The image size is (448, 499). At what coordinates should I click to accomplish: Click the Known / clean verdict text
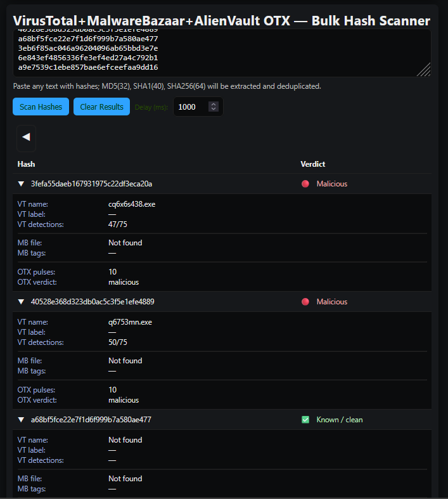pos(340,420)
